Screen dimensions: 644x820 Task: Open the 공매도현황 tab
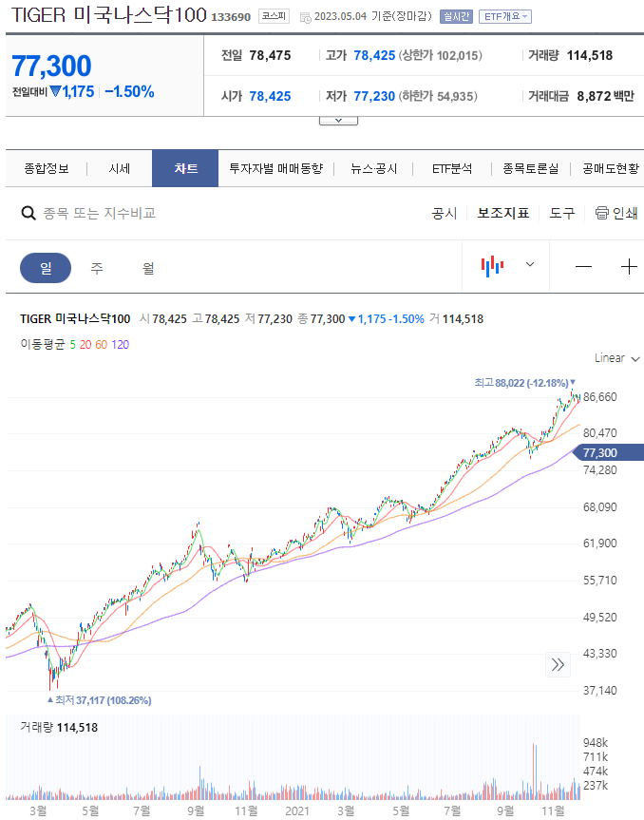tap(611, 168)
